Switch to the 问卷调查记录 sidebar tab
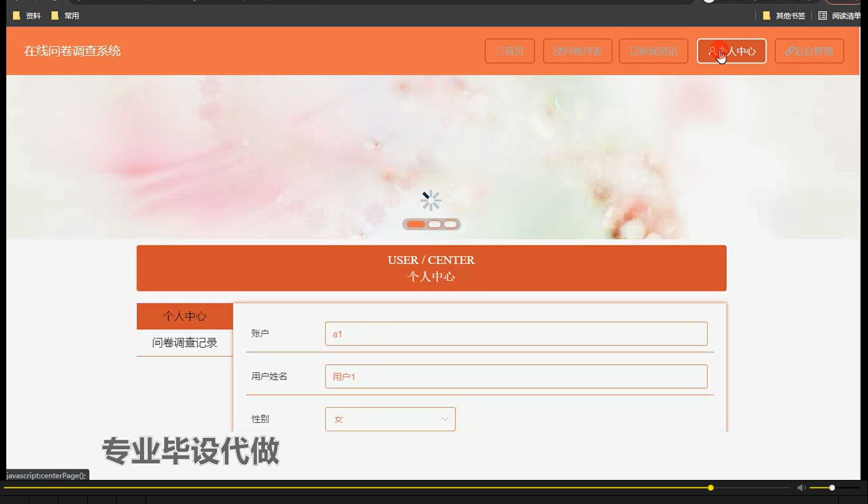The height and width of the screenshot is (504, 868). click(184, 342)
